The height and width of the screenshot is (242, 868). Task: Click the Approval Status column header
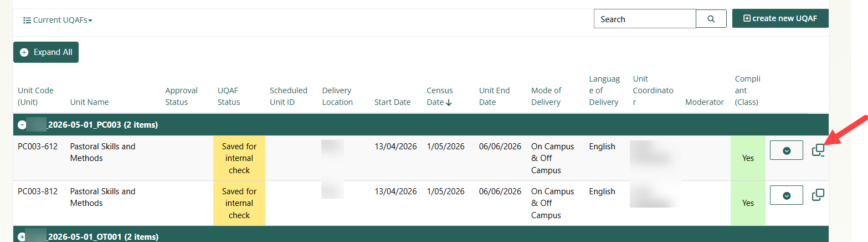click(181, 96)
